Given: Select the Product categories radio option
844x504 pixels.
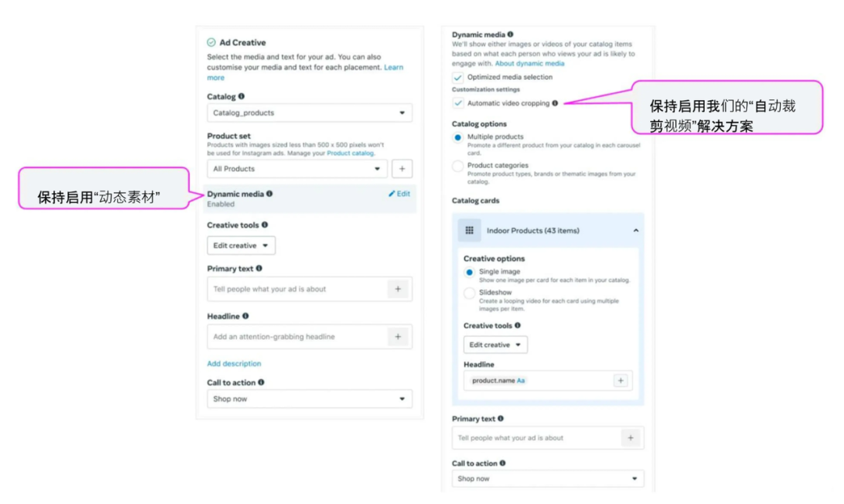Looking at the screenshot, I should point(458,166).
